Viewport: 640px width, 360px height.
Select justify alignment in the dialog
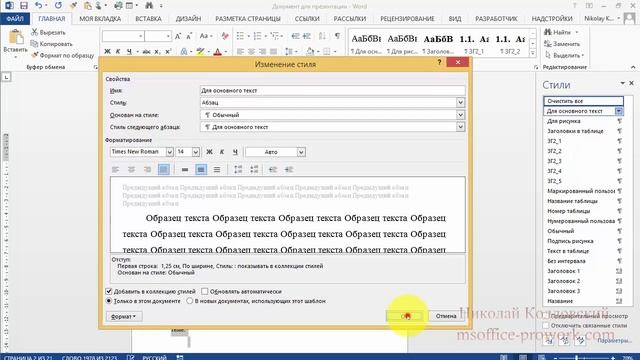[164, 169]
